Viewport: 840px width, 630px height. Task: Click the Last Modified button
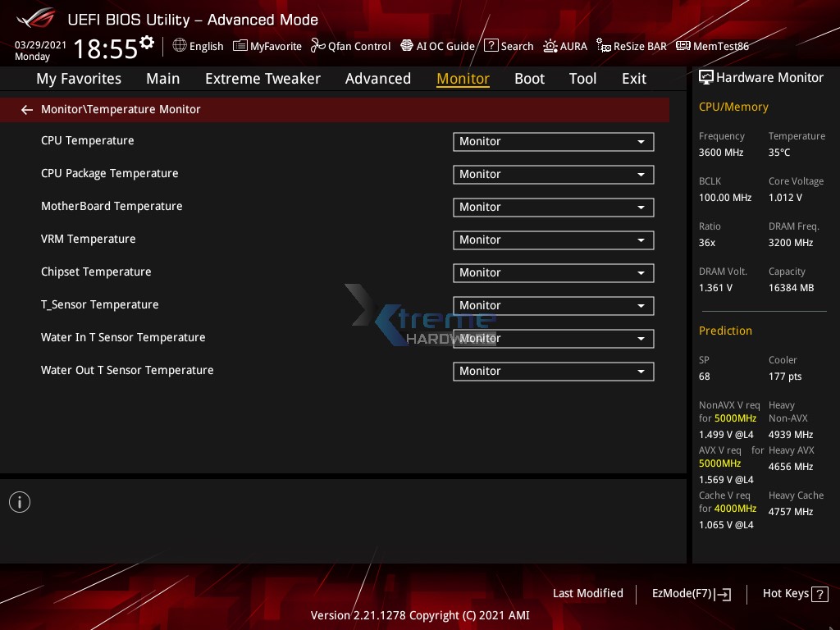tap(588, 593)
